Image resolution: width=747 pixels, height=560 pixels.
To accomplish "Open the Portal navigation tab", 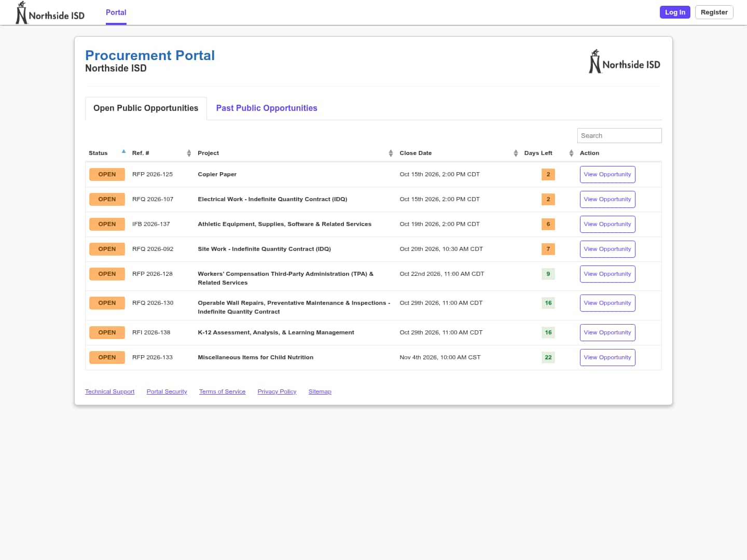I will (116, 12).
